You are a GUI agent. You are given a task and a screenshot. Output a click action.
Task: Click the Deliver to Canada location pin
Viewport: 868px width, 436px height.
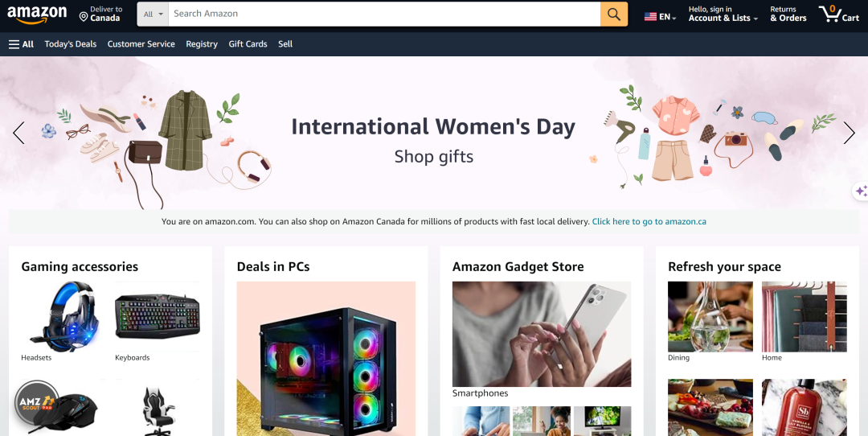point(84,17)
